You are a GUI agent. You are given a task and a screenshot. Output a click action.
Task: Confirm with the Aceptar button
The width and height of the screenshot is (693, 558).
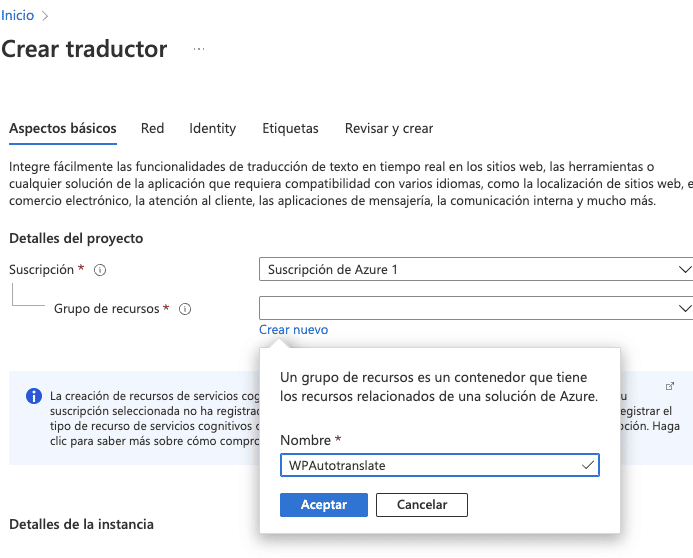324,505
